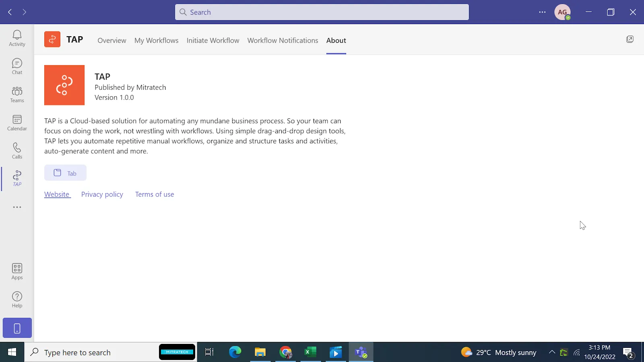
Task: Switch to the Overview tab
Action: [x=112, y=40]
